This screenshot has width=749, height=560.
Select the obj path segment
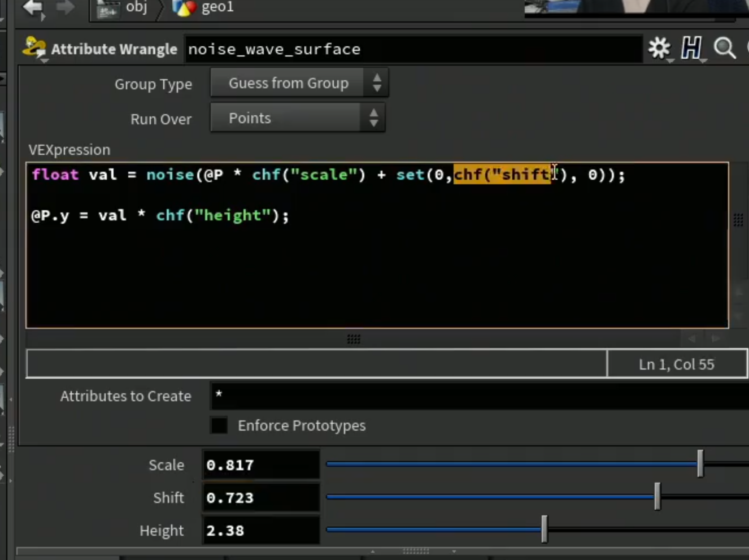point(136,7)
